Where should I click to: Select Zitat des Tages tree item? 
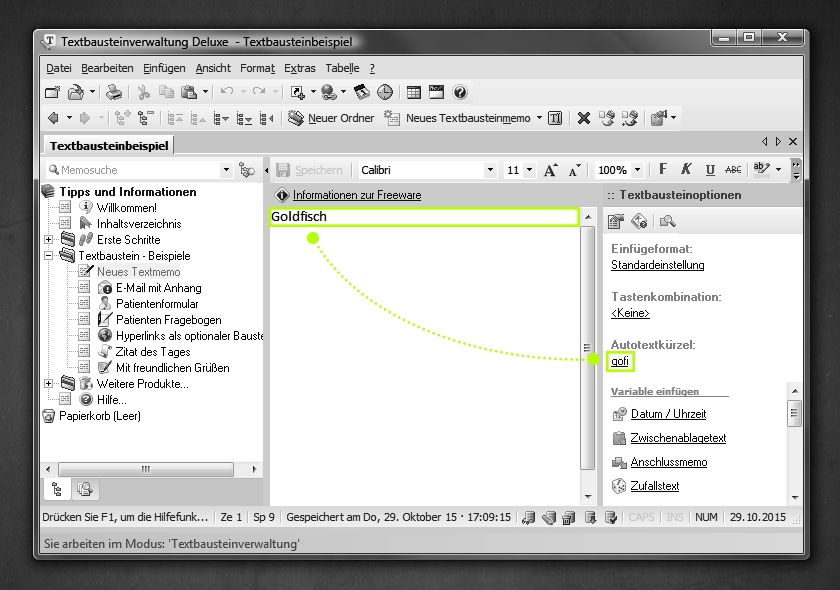click(x=153, y=352)
